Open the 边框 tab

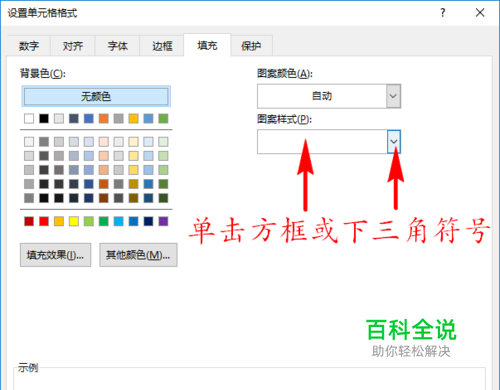coord(162,46)
